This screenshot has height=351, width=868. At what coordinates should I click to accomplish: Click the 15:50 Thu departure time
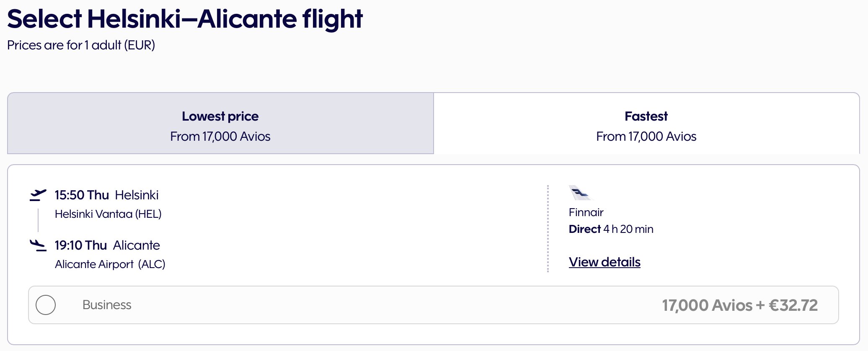(x=82, y=195)
